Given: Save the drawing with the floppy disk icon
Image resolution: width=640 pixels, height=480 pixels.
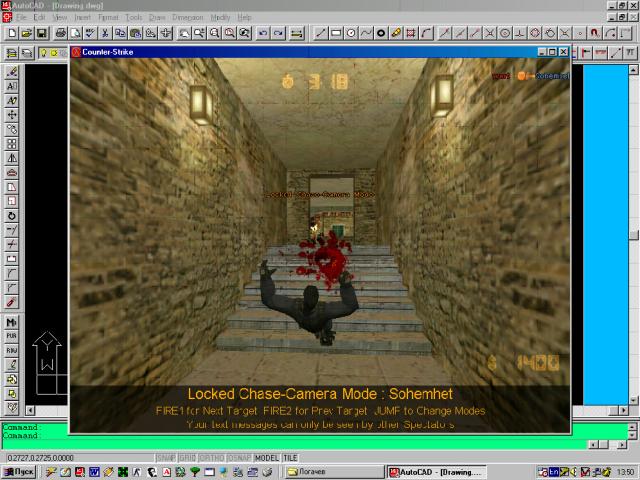Looking at the screenshot, I should pyautogui.click(x=42, y=33).
